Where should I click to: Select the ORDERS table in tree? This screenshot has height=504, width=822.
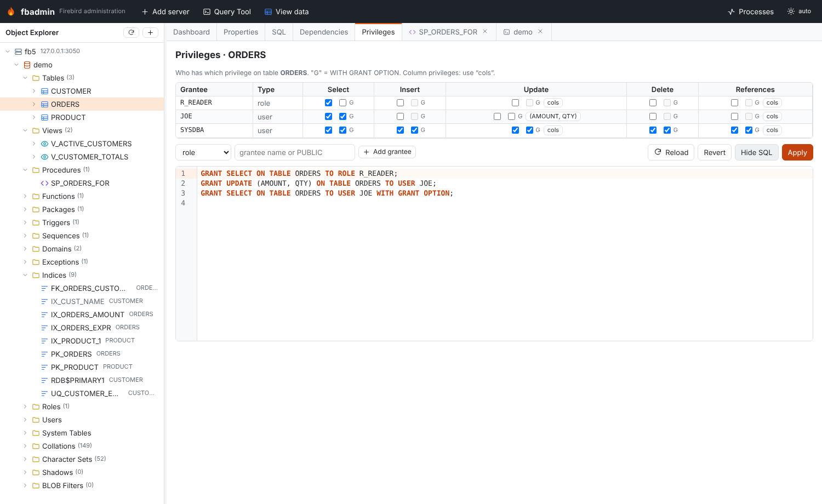coord(82,104)
